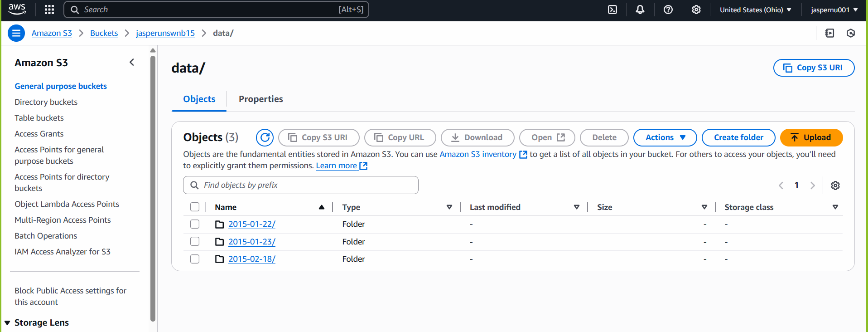This screenshot has width=868, height=332.
Task: Sort by Last modified column arrow
Action: point(577,207)
